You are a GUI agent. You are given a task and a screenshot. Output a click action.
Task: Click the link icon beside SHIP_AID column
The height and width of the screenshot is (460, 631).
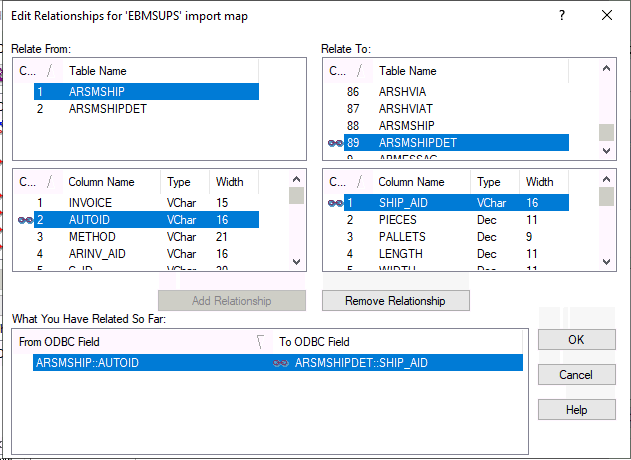pyautogui.click(x=336, y=202)
